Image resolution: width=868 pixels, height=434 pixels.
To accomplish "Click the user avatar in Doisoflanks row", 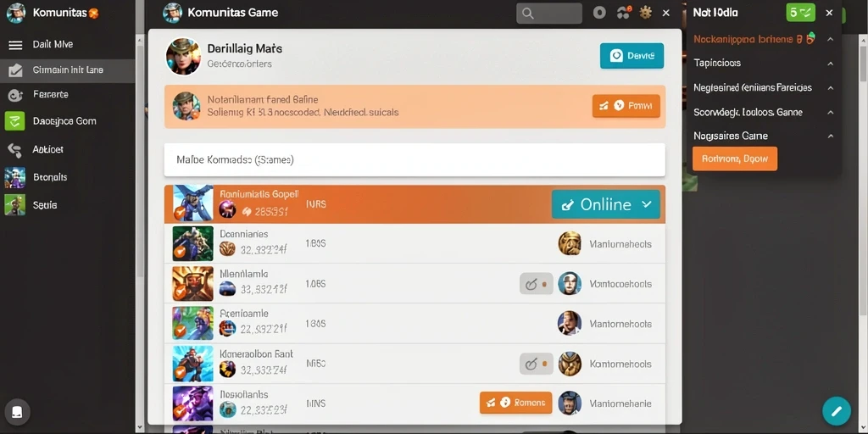I will [x=570, y=403].
